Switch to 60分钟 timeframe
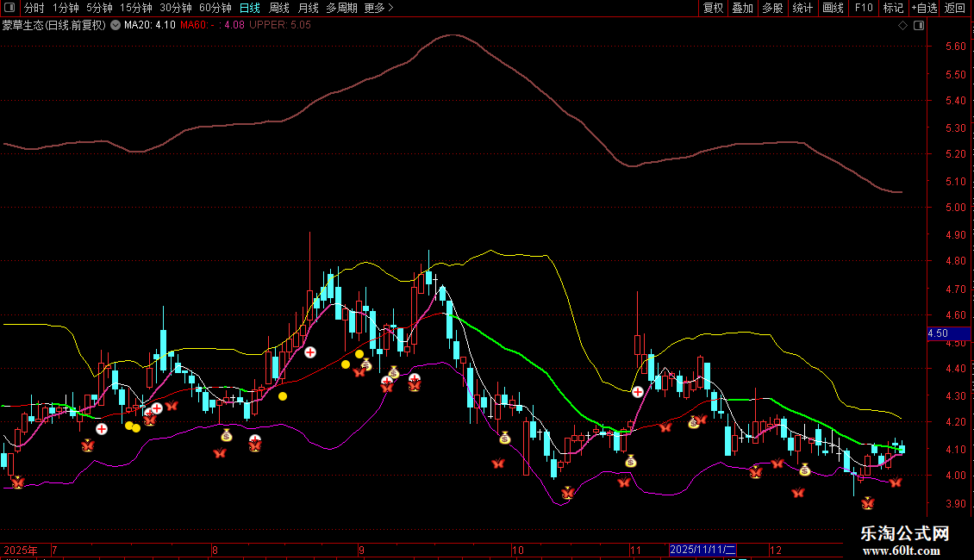 tap(215, 8)
